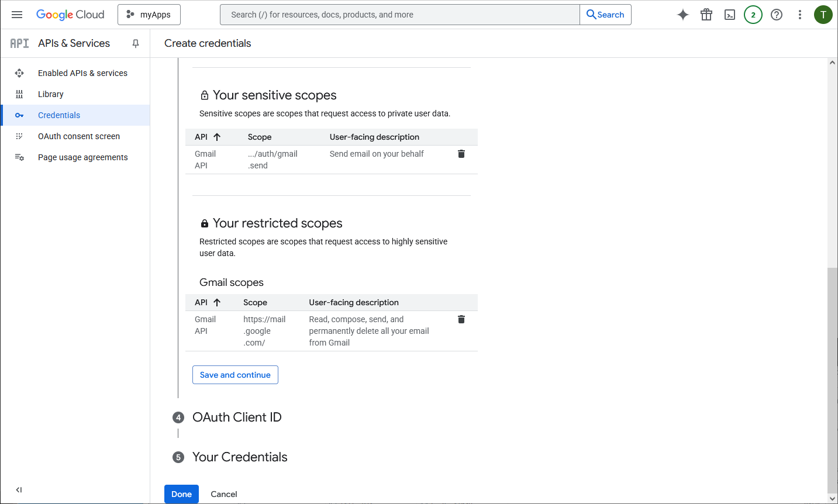View the notifications badge showing 2
The width and height of the screenshot is (838, 504).
coord(753,15)
